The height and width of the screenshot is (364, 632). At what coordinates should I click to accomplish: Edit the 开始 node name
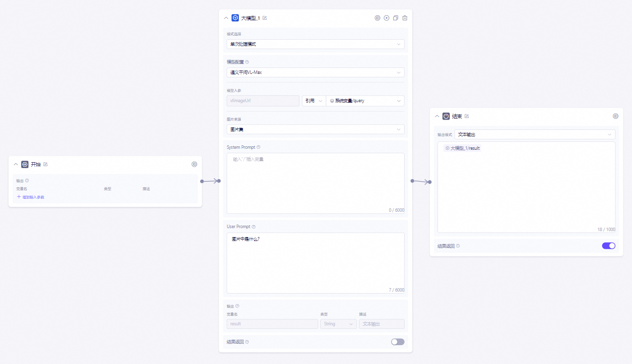46,164
